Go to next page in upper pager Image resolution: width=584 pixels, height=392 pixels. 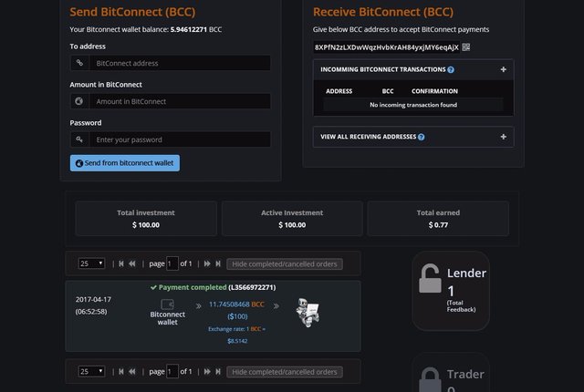(207, 263)
